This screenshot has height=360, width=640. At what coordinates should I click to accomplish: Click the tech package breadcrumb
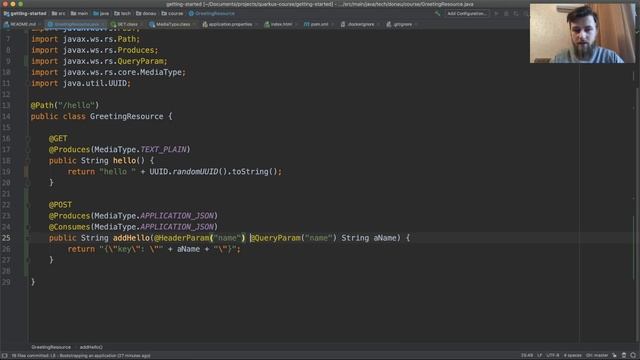[x=122, y=13]
